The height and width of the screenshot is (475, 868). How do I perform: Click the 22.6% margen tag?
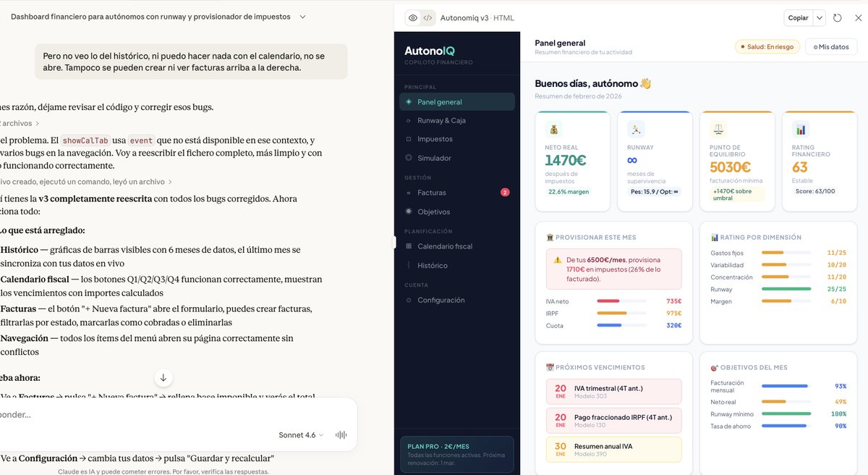(x=568, y=192)
